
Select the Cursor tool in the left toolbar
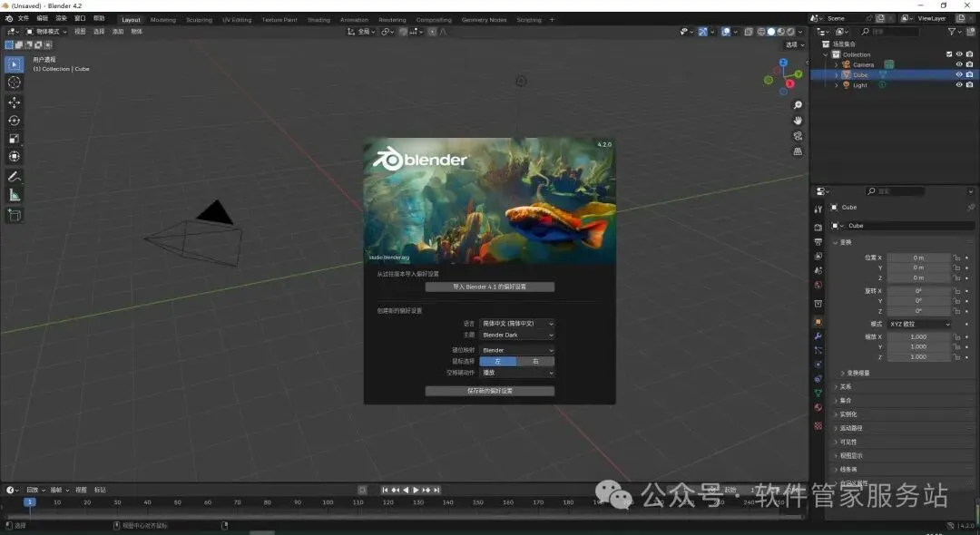point(14,82)
